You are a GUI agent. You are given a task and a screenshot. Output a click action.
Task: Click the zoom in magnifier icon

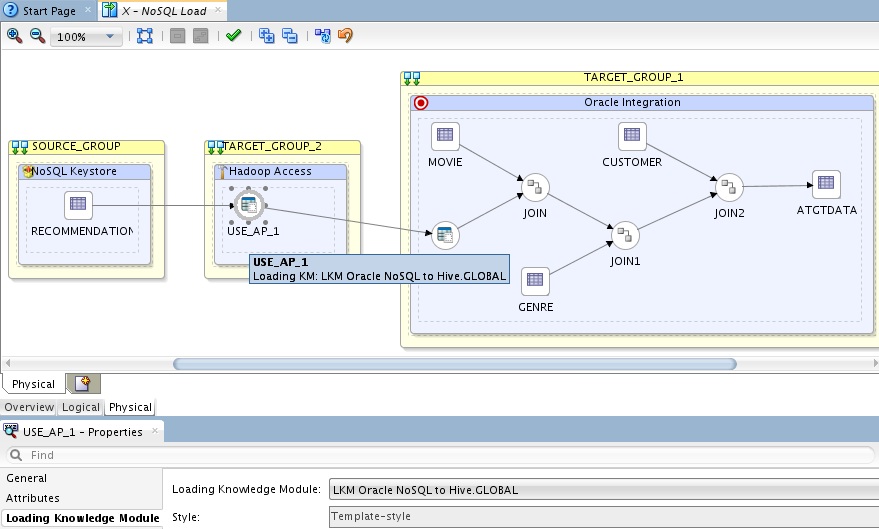tap(14, 36)
